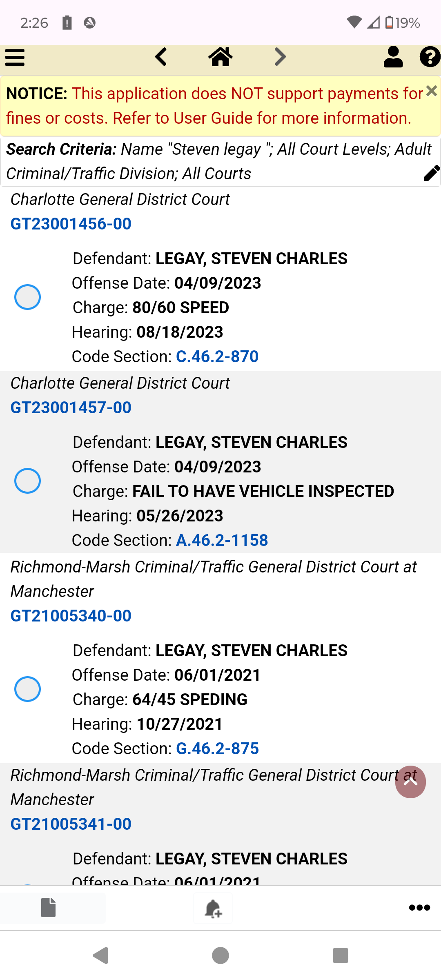Go back with the left arrow icon
Viewport: 441px width, 980px height.
161,57
